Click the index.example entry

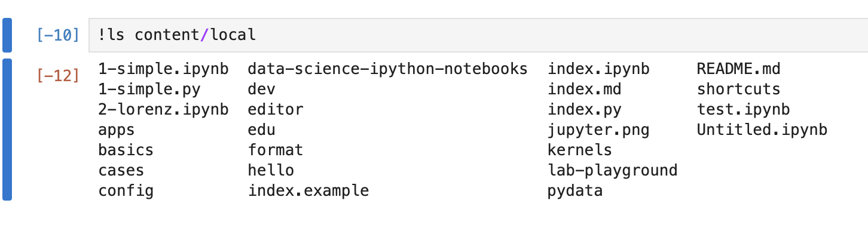308,191
